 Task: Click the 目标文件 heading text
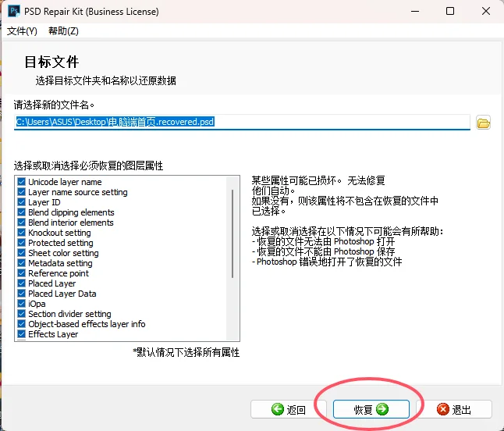pyautogui.click(x=51, y=62)
